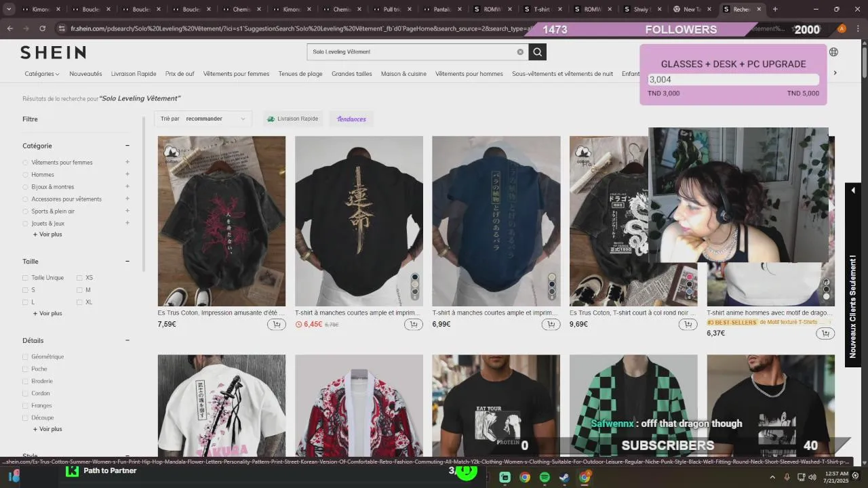
Task: Click the taskbar microphone icon
Action: [787, 477]
